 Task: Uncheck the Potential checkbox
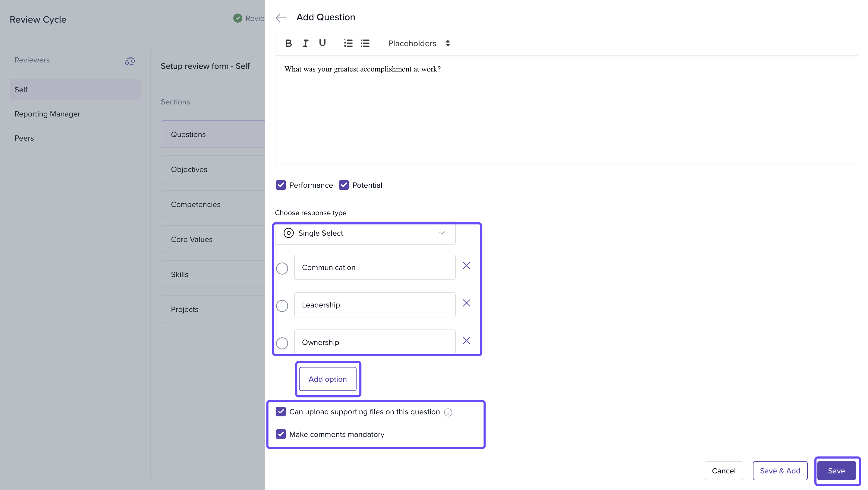(344, 185)
